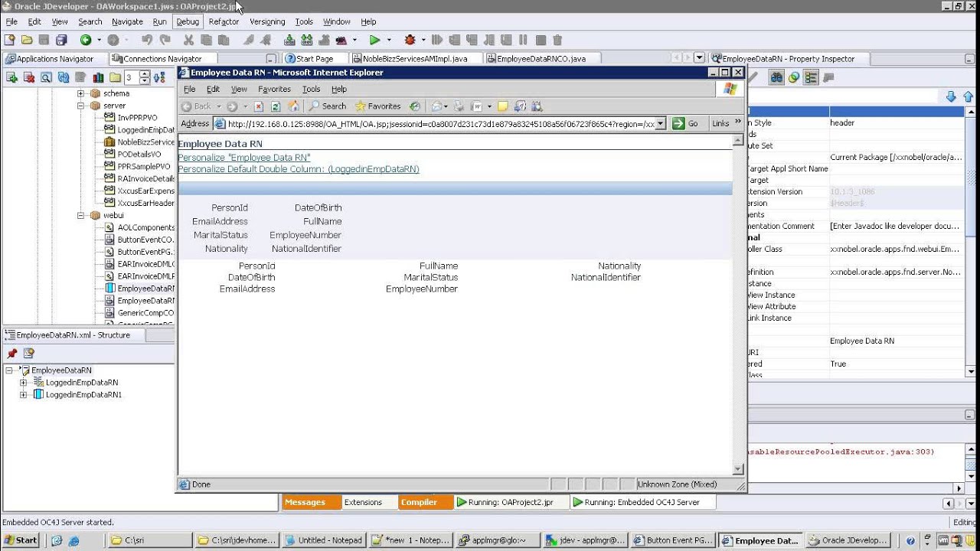Screen dimensions: 980x551
Task: Start debugging with the red bug icon
Action: [410, 40]
